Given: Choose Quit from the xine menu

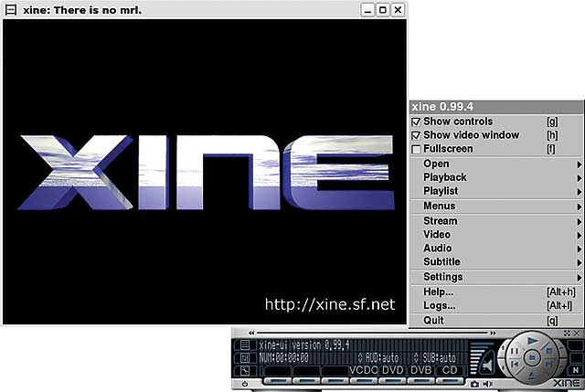Looking at the screenshot, I should click(496, 321).
